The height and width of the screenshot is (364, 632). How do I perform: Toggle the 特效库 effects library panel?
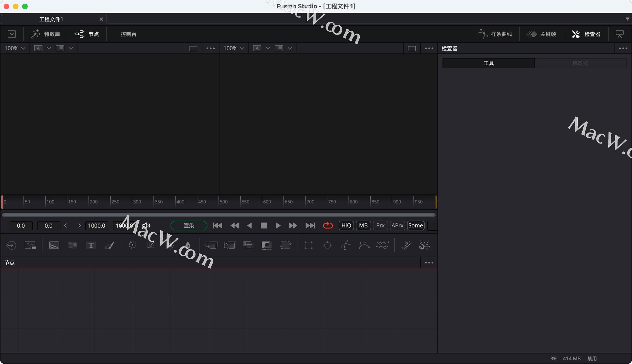(x=46, y=34)
